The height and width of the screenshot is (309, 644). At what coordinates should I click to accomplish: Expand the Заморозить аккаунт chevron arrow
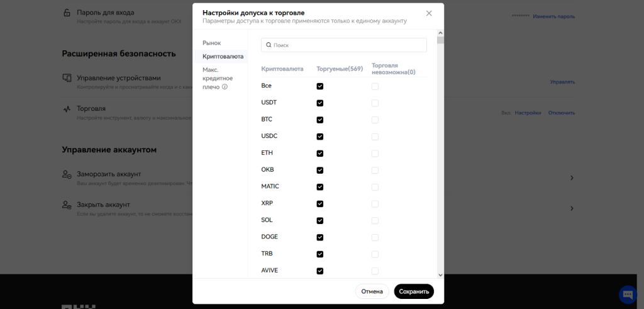tap(571, 178)
